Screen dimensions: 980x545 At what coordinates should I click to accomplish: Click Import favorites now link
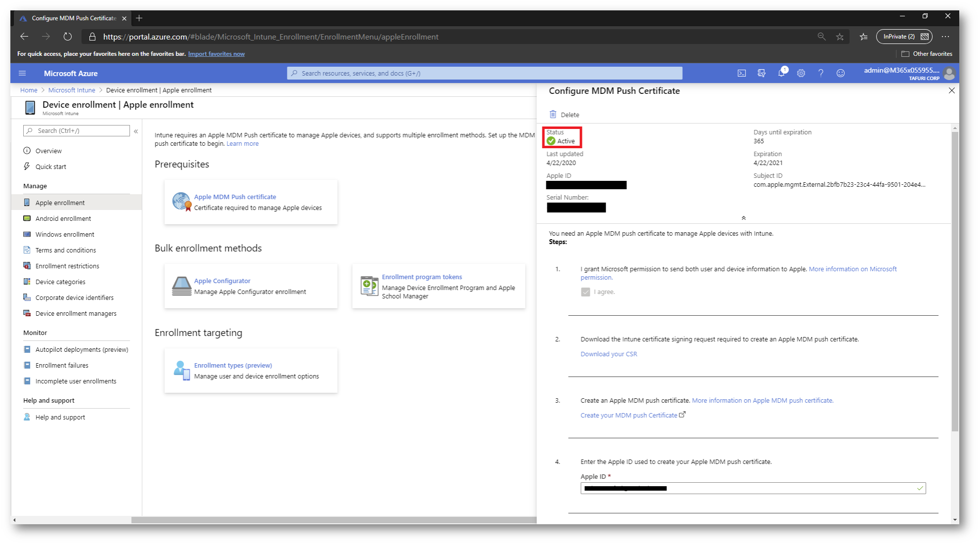click(x=216, y=54)
